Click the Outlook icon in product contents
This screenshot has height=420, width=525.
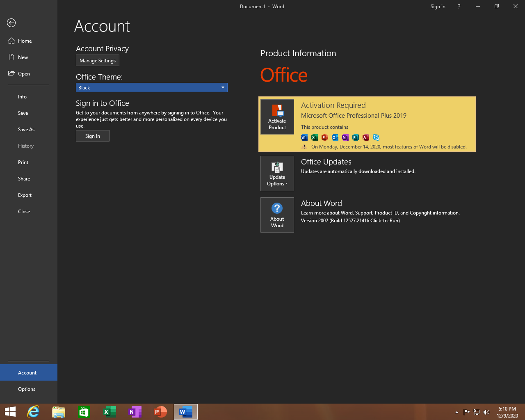335,137
